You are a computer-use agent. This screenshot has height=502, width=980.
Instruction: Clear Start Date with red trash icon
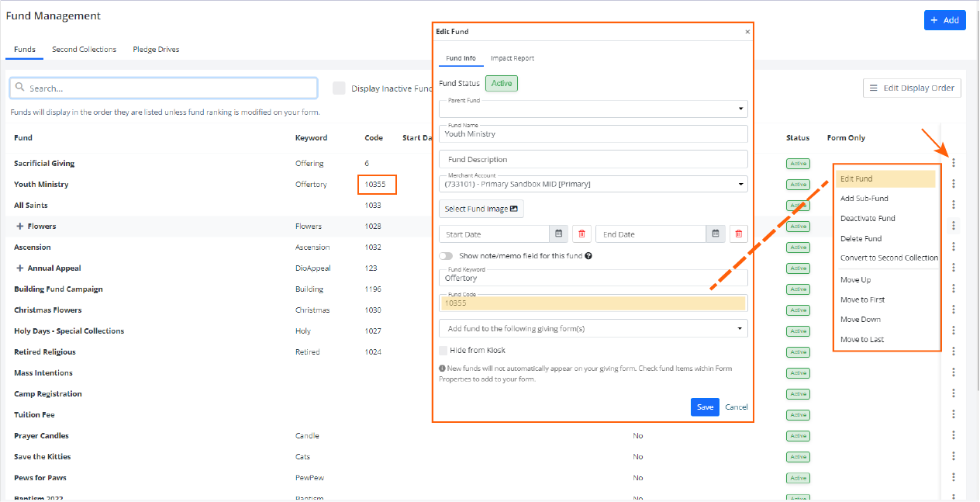pos(581,234)
